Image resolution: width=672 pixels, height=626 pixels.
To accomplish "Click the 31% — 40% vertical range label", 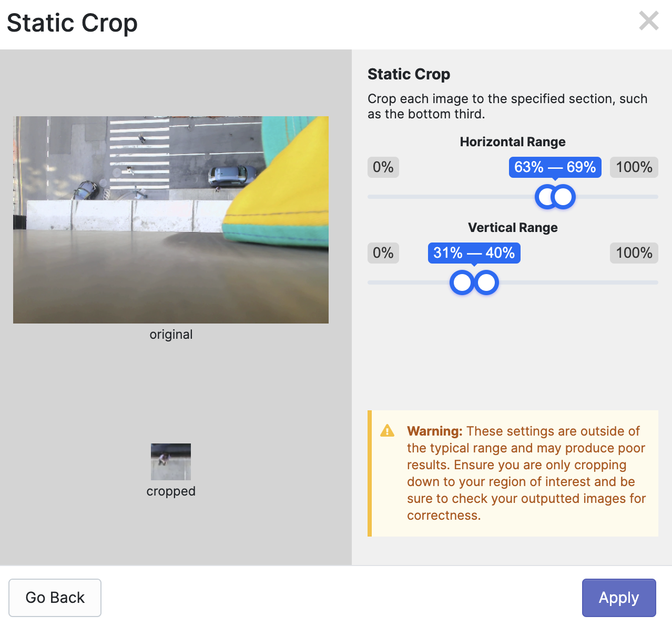I will (474, 253).
